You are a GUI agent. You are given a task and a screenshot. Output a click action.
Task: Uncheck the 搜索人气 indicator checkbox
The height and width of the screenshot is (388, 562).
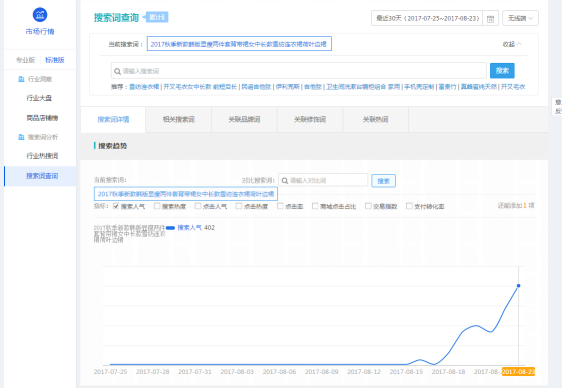116,206
